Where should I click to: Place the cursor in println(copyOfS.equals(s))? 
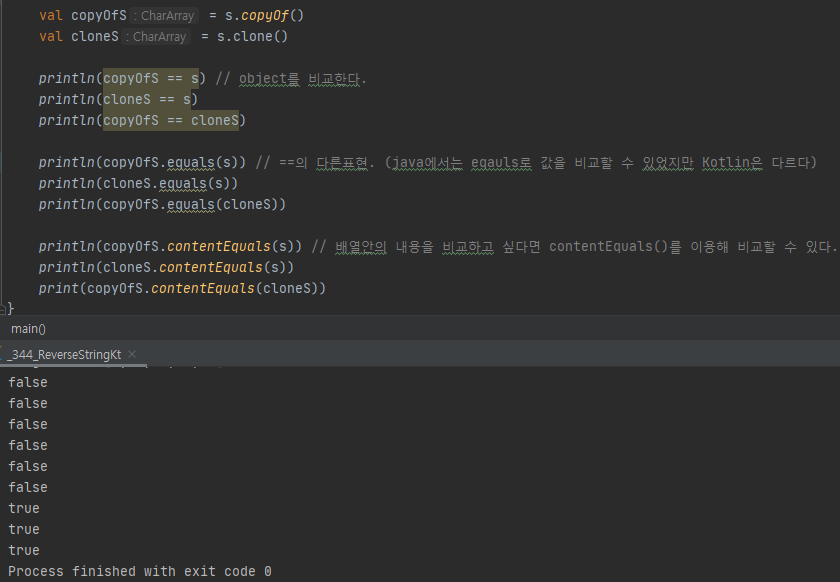click(142, 162)
